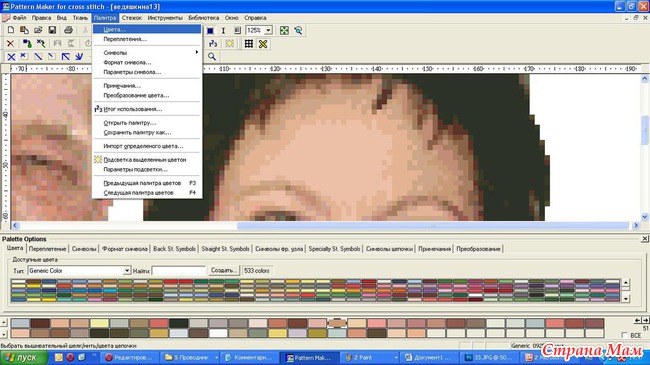Select Открыть палитру... menu item

point(147,123)
